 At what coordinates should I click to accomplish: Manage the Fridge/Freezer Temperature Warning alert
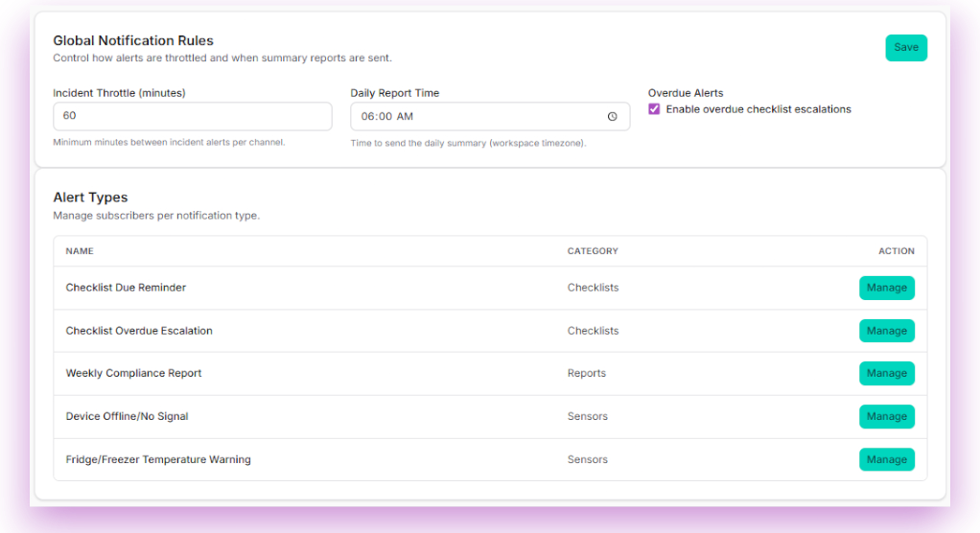coord(886,459)
